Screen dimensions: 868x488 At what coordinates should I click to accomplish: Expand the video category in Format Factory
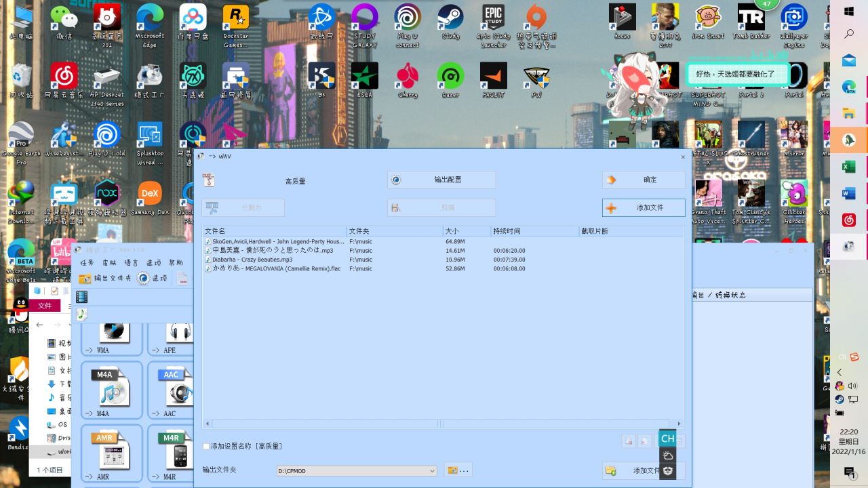[81, 297]
